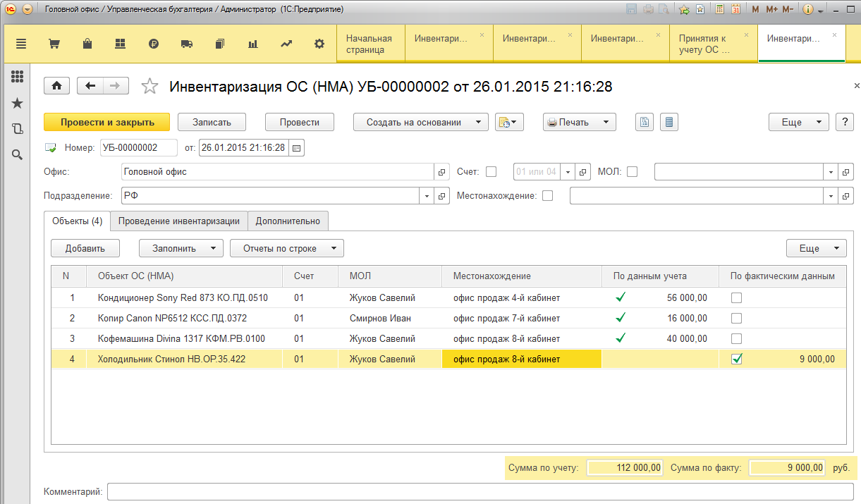Expand the Создать на основании dropdown
This screenshot has width=861, height=504.
pos(420,122)
